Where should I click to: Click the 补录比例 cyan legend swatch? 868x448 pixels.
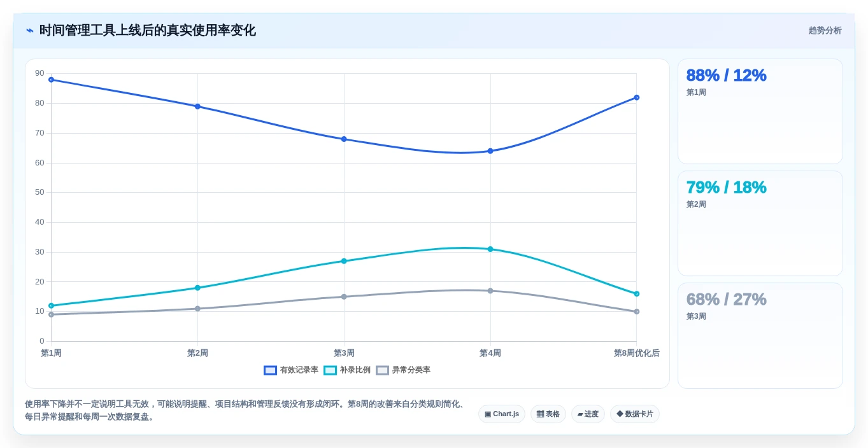(x=330, y=370)
